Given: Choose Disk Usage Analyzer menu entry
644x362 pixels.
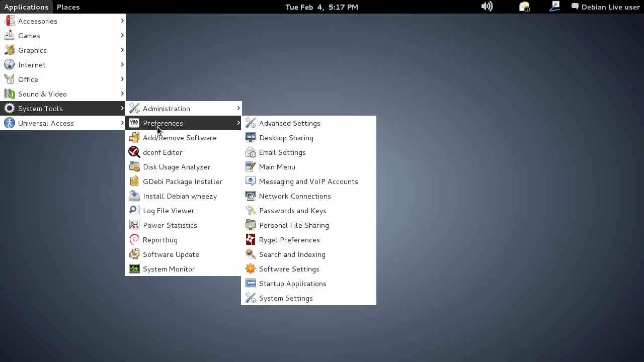Looking at the screenshot, I should [x=183, y=167].
